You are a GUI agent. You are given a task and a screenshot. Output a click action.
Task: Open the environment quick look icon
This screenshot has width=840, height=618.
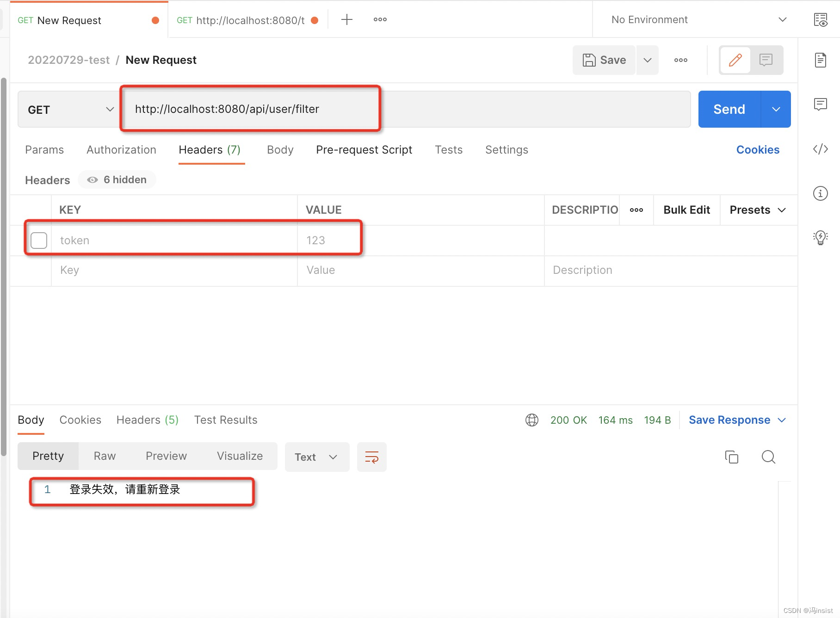(x=821, y=19)
